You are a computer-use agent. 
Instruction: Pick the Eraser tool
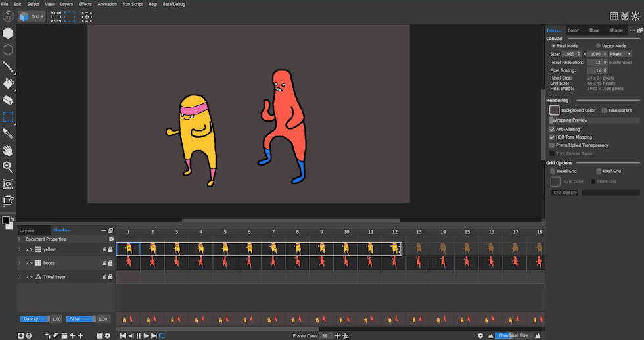8,101
